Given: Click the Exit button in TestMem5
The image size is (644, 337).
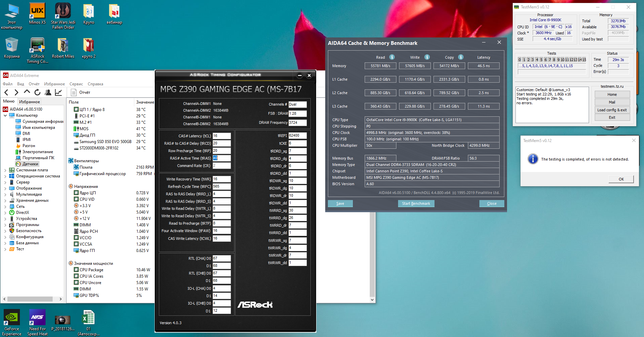Looking at the screenshot, I should 612,117.
